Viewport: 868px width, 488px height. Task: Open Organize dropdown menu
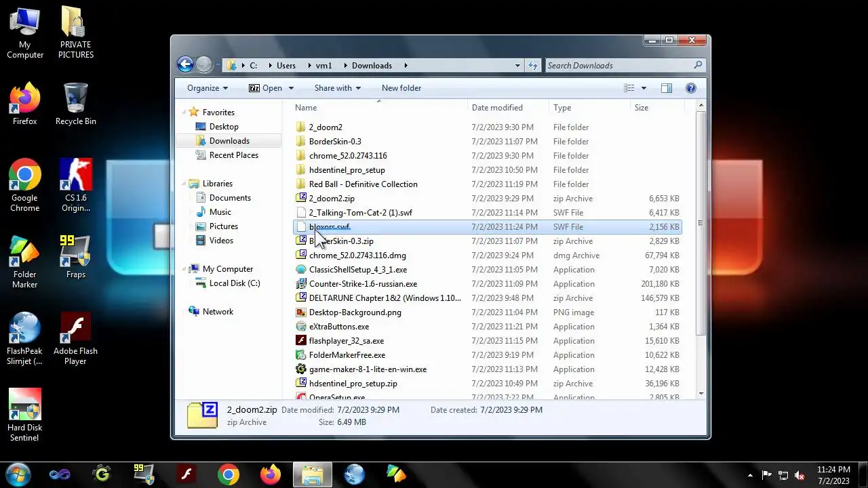click(x=208, y=88)
